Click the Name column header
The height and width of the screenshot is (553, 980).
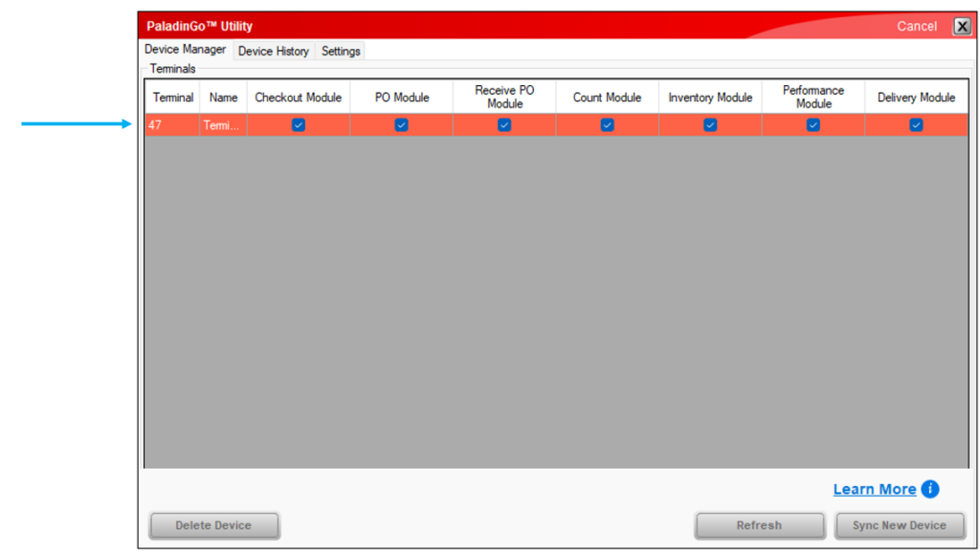click(x=223, y=98)
